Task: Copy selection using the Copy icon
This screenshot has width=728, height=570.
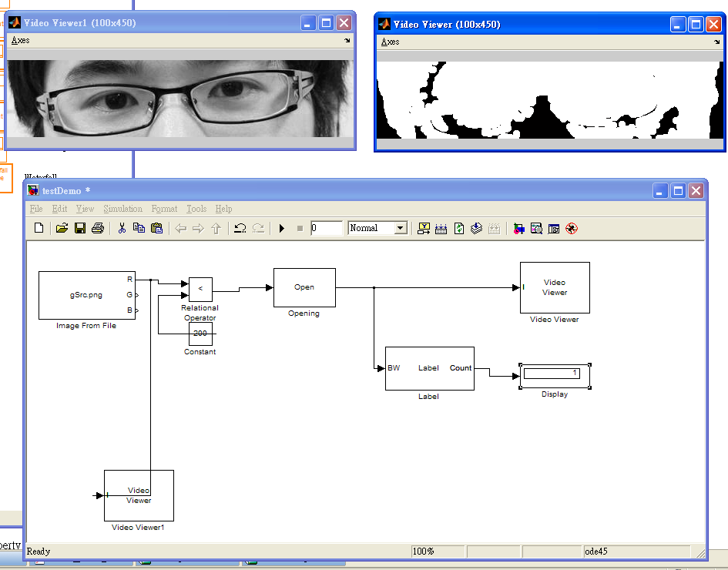Action: coord(139,228)
